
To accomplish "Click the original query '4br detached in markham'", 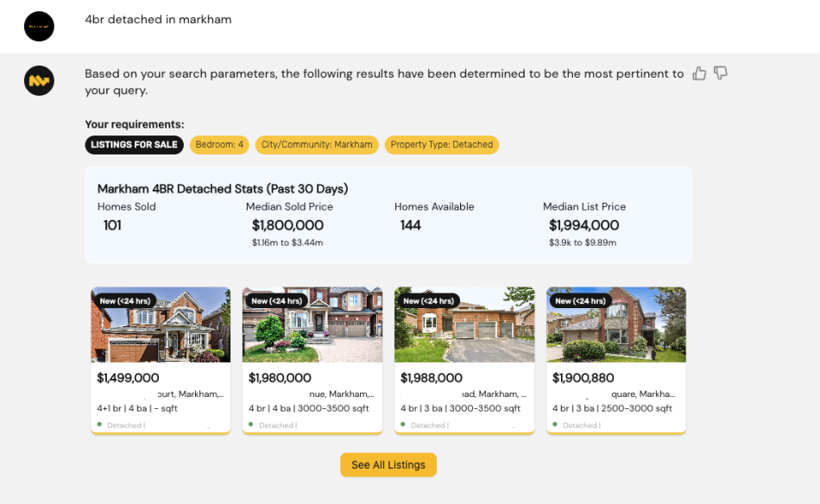I will pyautogui.click(x=159, y=18).
